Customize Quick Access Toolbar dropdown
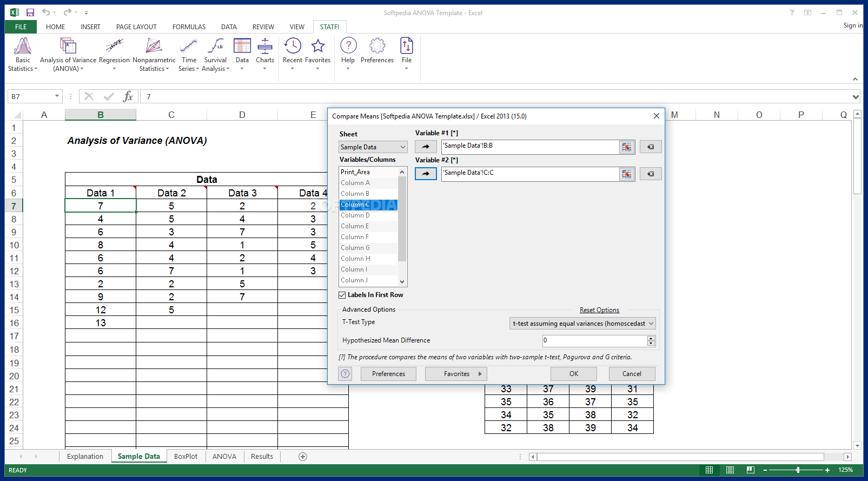The height and width of the screenshot is (481, 868). coord(86,12)
